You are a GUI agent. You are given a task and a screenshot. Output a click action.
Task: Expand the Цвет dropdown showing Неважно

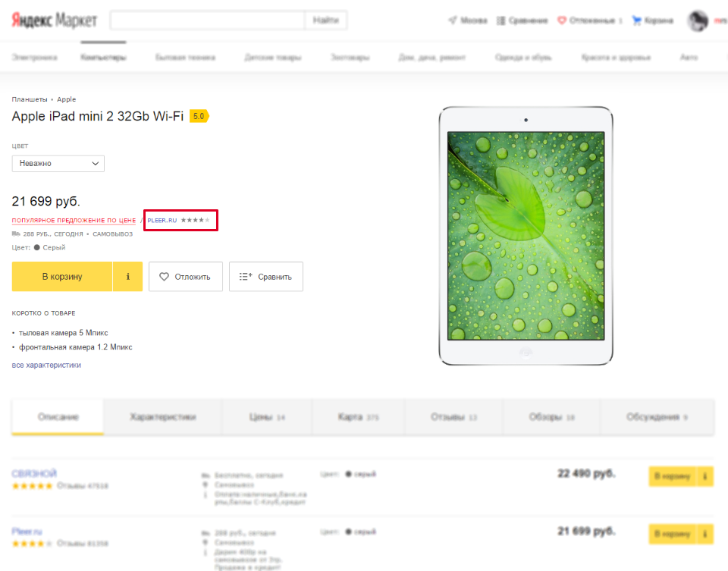58,163
